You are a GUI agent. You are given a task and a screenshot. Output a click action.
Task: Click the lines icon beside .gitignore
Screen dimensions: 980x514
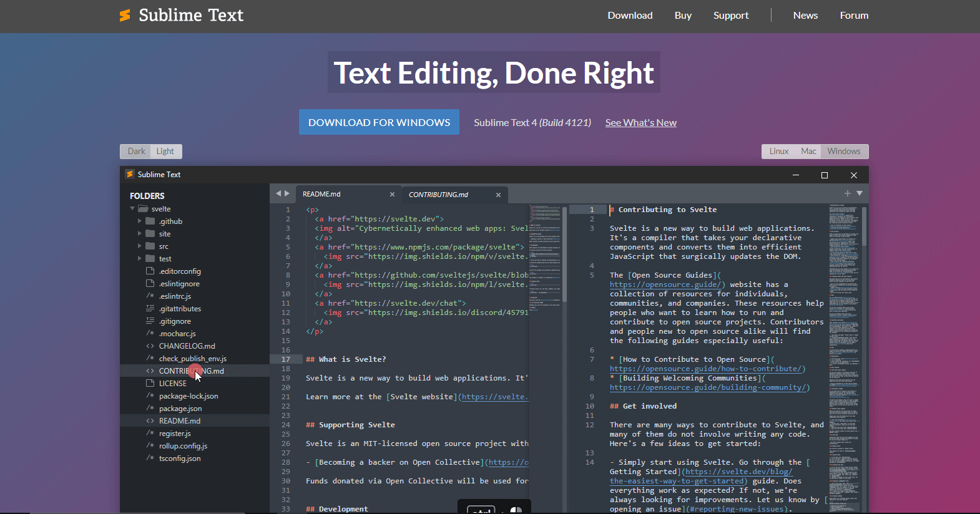coord(150,321)
